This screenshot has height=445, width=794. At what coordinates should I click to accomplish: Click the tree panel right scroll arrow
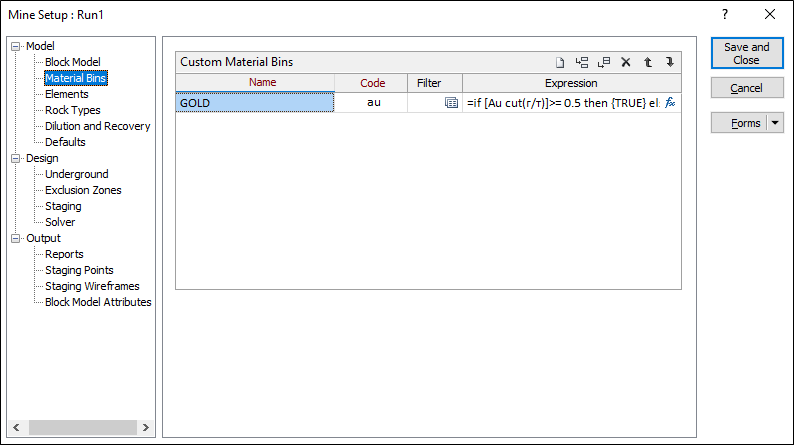click(x=146, y=427)
